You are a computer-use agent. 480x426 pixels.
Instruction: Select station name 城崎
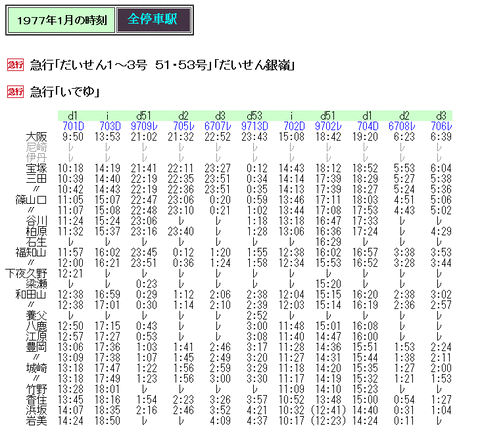pyautogui.click(x=36, y=368)
